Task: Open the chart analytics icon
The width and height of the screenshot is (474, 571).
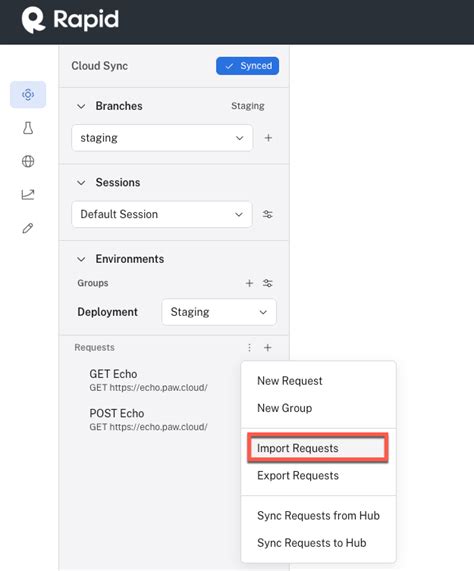Action: click(28, 194)
